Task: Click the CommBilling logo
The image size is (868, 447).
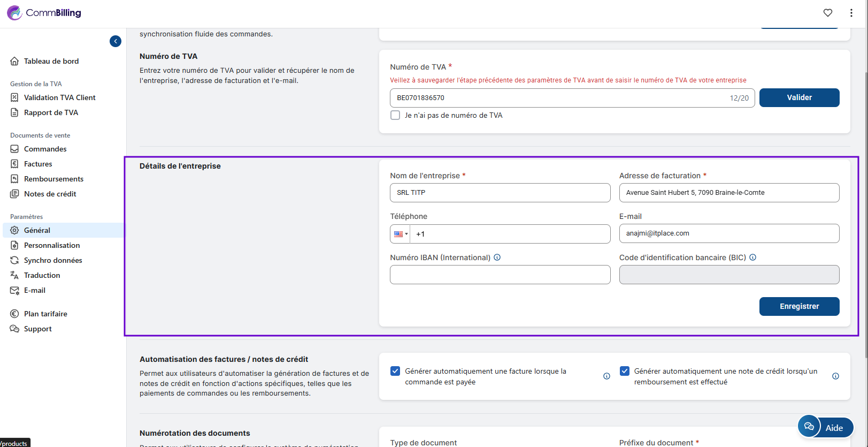Action: (x=44, y=13)
